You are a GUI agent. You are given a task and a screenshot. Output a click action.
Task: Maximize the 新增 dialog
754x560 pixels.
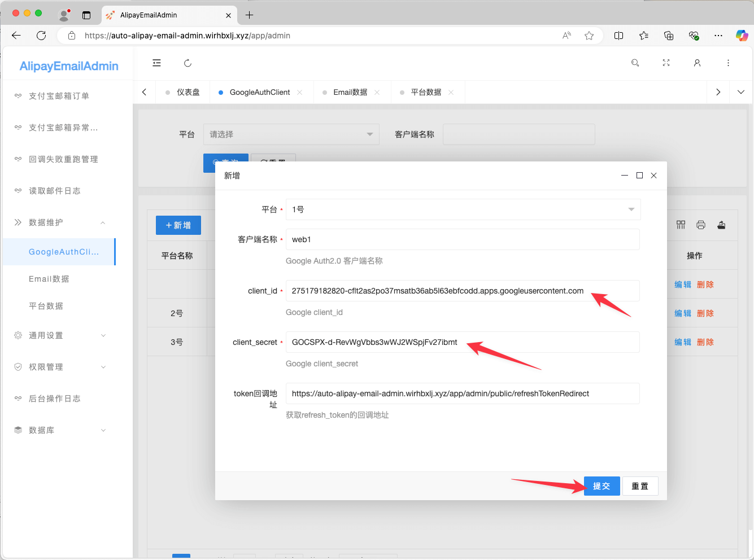(x=639, y=176)
